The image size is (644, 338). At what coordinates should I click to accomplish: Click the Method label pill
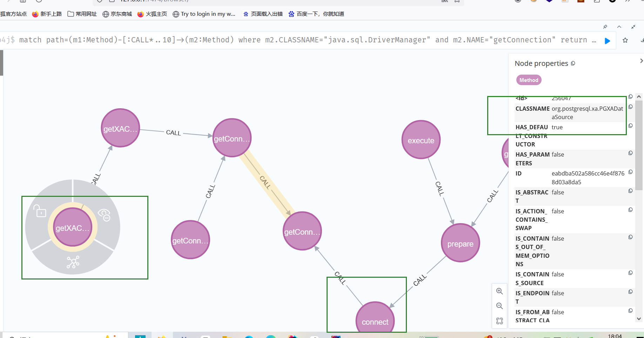(x=529, y=80)
